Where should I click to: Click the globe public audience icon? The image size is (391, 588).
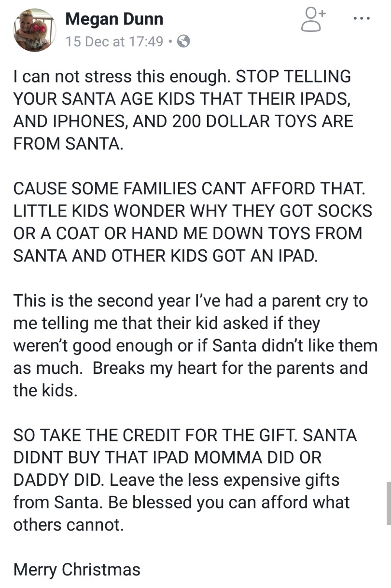click(x=183, y=41)
